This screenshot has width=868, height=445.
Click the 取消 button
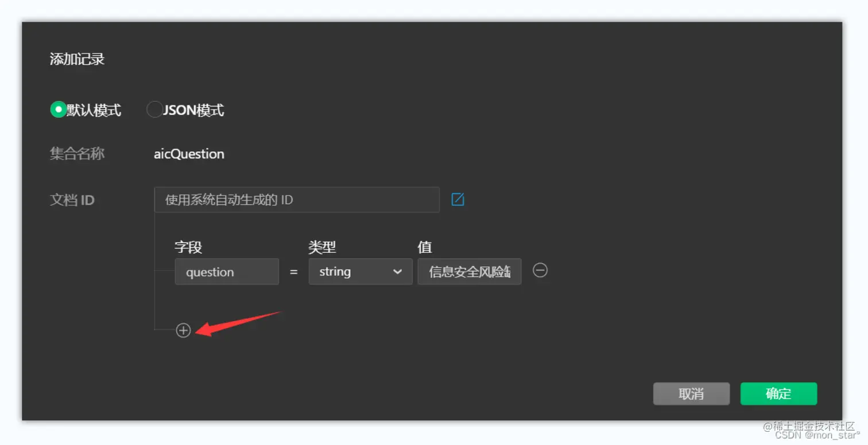pyautogui.click(x=691, y=394)
